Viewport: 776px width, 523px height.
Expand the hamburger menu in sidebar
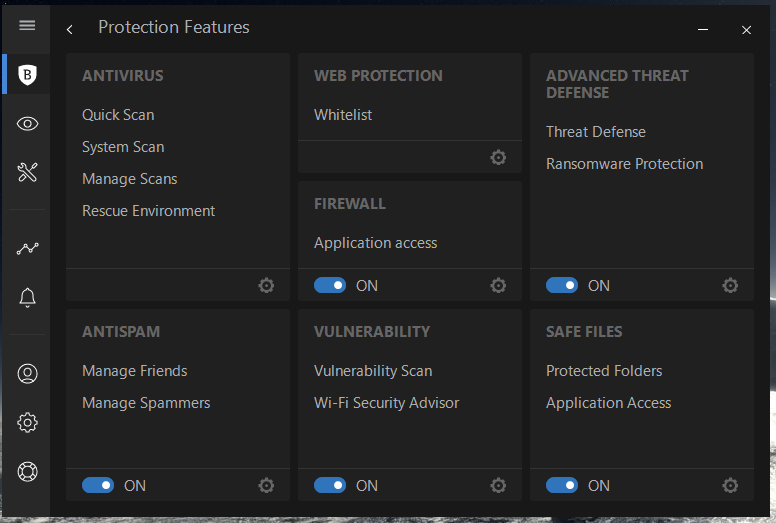tap(27, 25)
